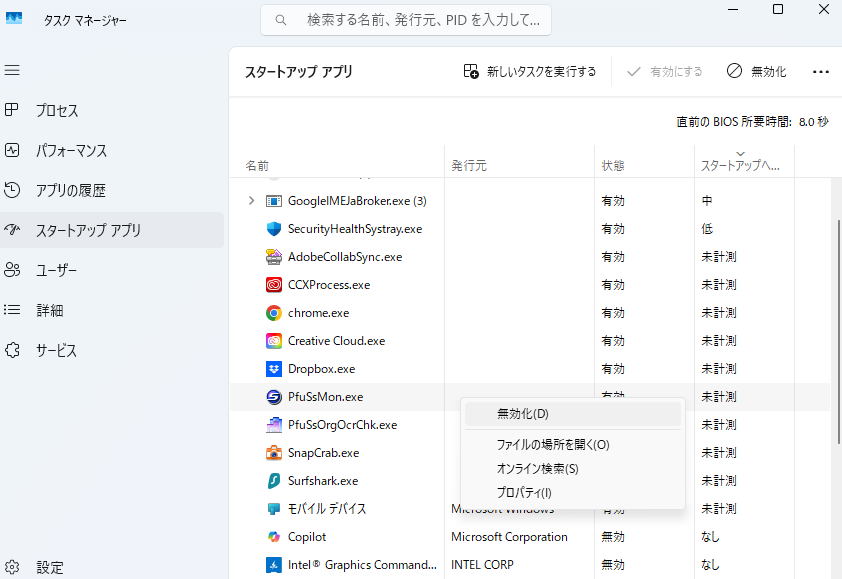Expand the GoogleIMEJaBroker.exe group
The width and height of the screenshot is (842, 579).
[x=251, y=201]
